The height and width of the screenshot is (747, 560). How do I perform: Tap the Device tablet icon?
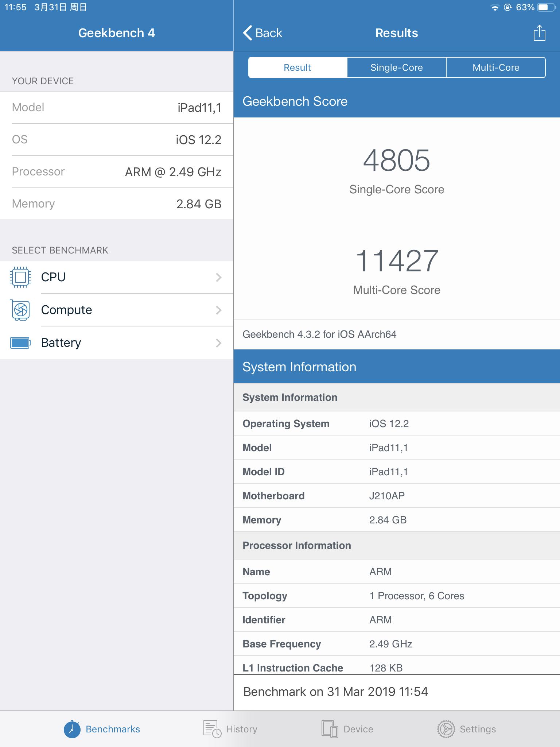(x=330, y=729)
